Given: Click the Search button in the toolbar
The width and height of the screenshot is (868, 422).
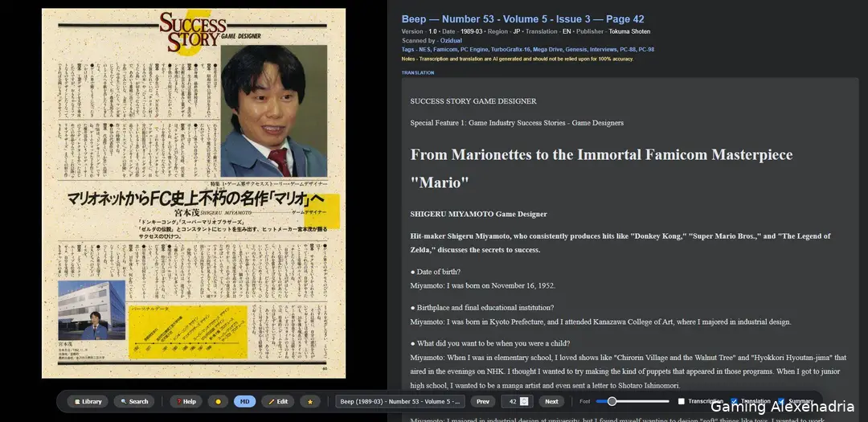Looking at the screenshot, I should (134, 402).
